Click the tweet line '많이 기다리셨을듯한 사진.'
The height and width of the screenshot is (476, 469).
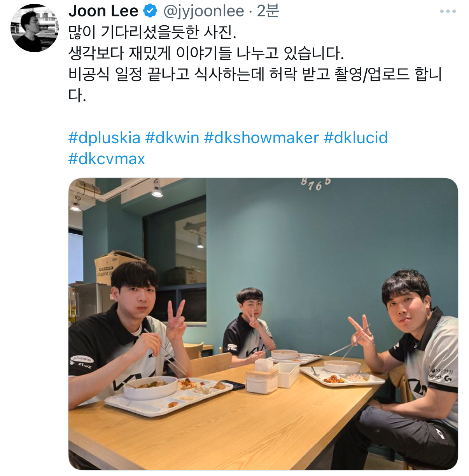point(152,33)
